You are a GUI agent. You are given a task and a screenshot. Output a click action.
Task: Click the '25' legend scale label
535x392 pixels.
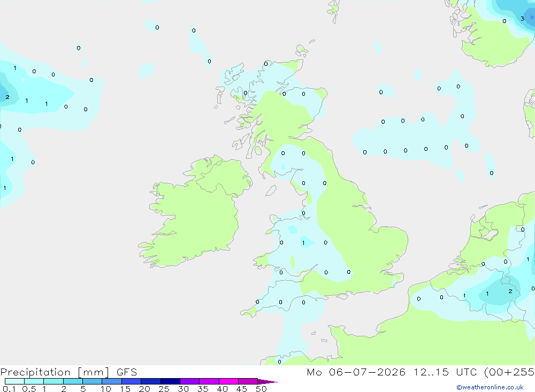click(x=164, y=389)
